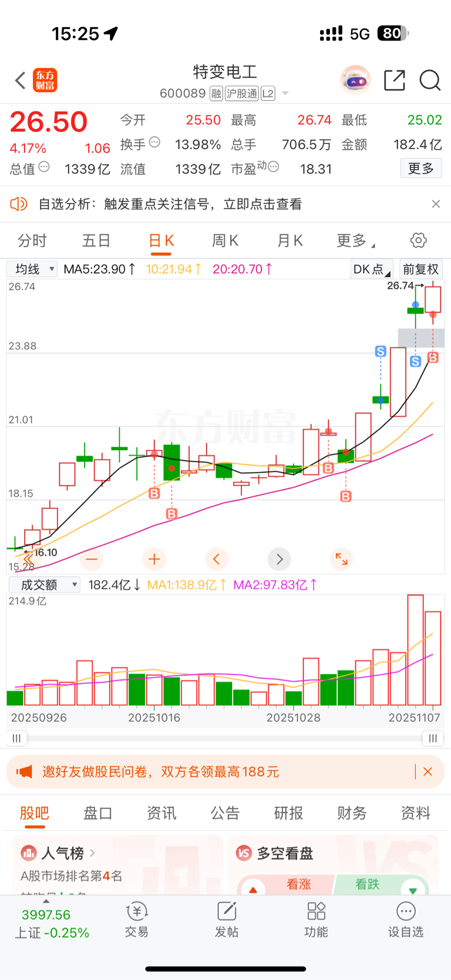The width and height of the screenshot is (451, 980).
Task: Tap the back arrow icon
Action: click(21, 80)
